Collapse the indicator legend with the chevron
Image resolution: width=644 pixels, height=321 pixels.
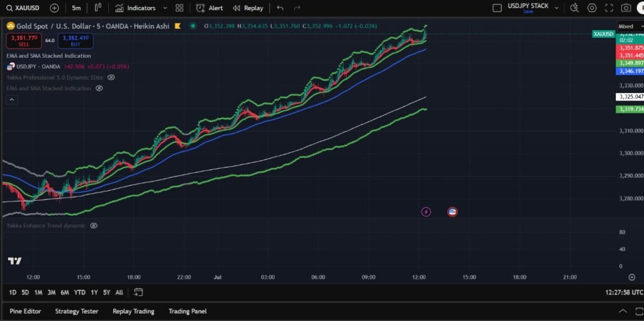[13, 99]
